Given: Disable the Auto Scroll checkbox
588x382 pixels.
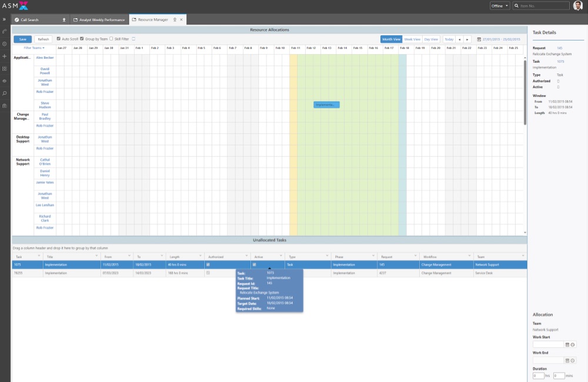Looking at the screenshot, I should (59, 38).
